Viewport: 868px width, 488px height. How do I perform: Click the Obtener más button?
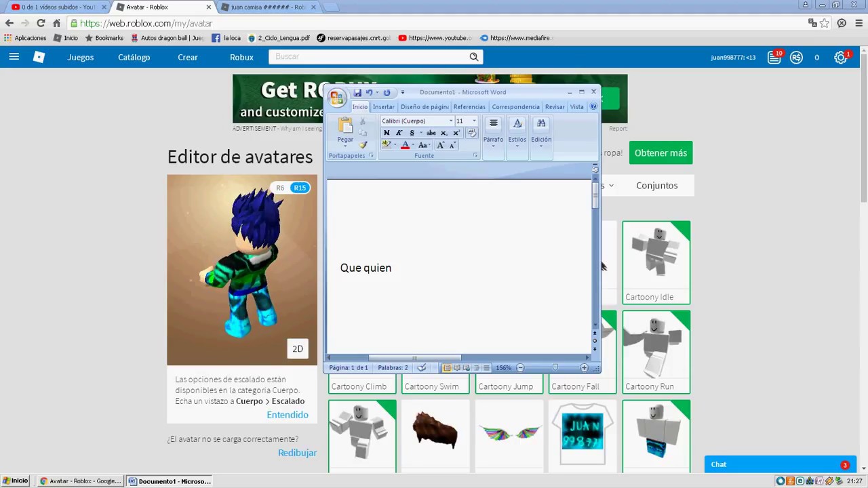[x=660, y=153]
